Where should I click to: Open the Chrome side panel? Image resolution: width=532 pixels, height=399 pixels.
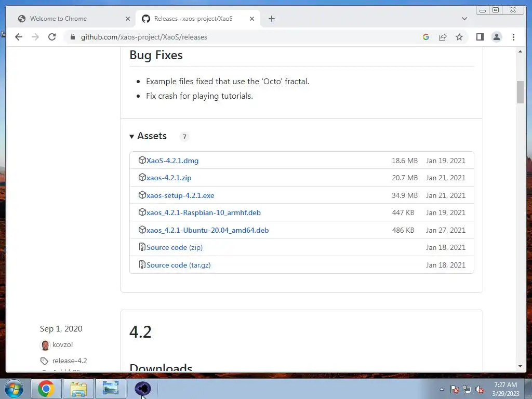pos(480,37)
